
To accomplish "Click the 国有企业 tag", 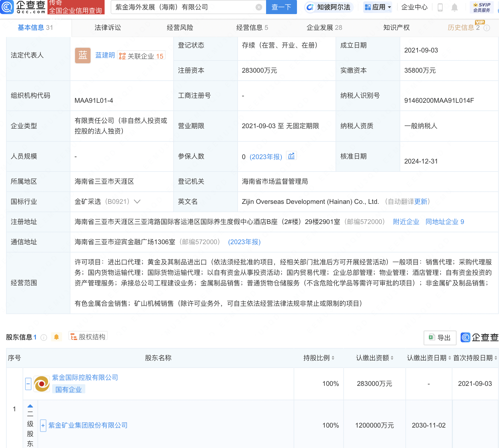I will (x=68, y=389).
